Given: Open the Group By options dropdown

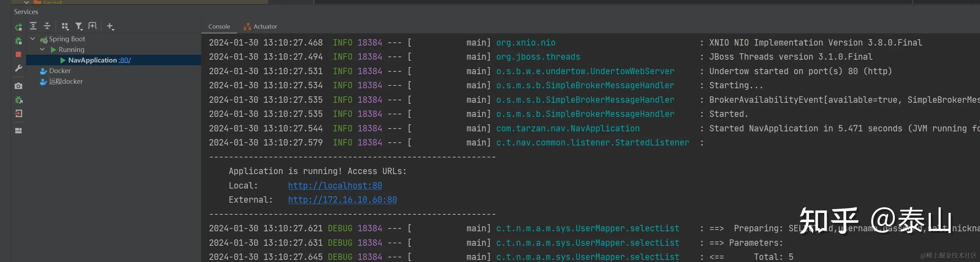Looking at the screenshot, I should coord(65,26).
